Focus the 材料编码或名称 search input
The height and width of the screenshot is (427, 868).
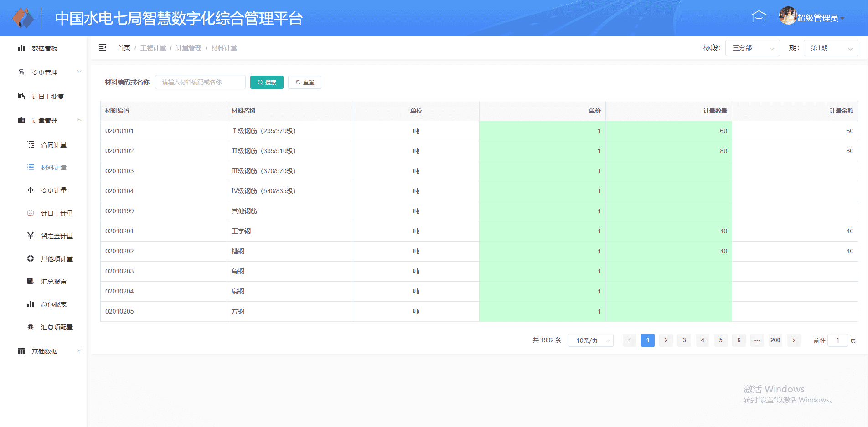tap(200, 82)
